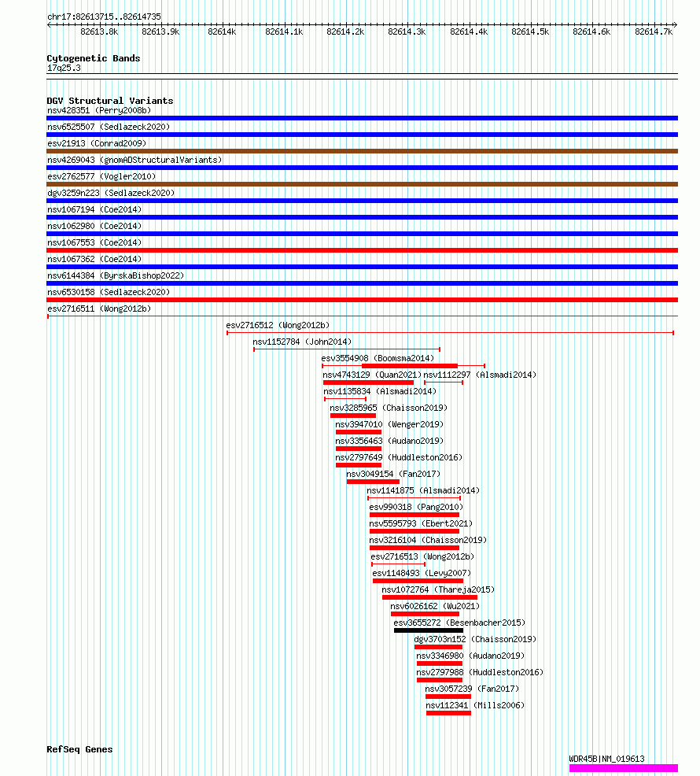
Task: Open nsv5595793 (Ebert2021) variant
Action: (421, 523)
